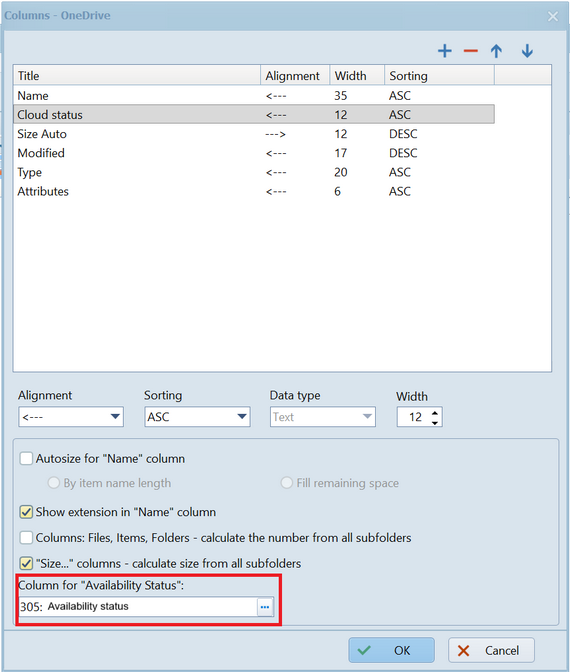
Task: Enable Autosize for "Name" column
Action: [26, 459]
